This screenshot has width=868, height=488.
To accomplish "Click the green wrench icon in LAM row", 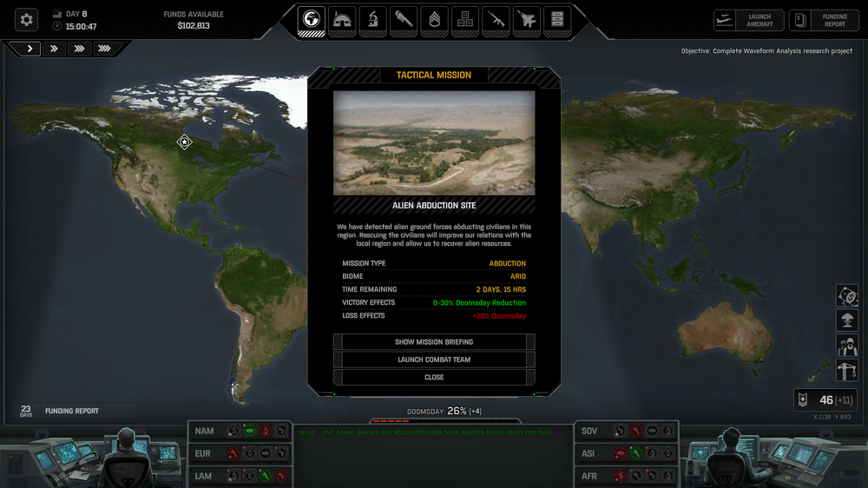I will (x=265, y=476).
